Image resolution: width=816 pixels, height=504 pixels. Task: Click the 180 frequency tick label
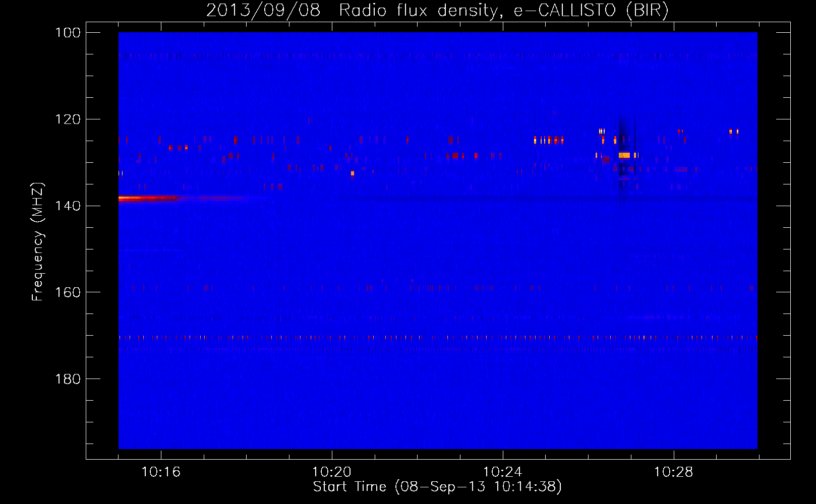click(68, 379)
